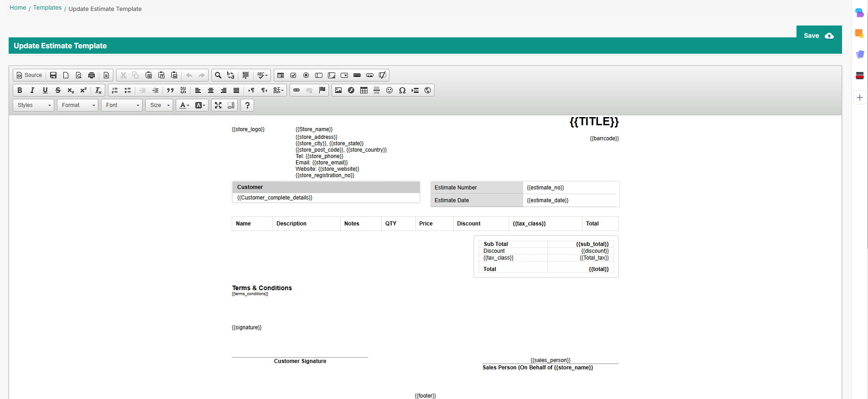Save the estimate template

coord(818,36)
